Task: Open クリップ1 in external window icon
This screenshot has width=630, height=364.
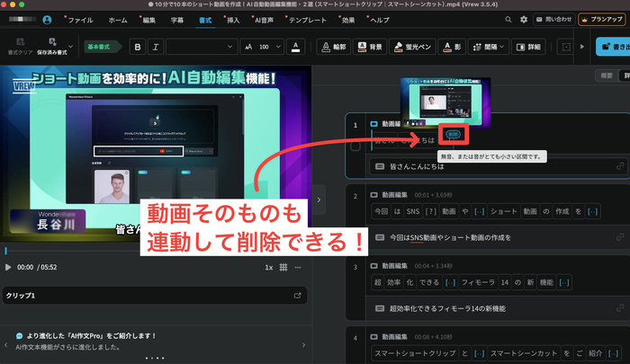Action: pos(297,296)
